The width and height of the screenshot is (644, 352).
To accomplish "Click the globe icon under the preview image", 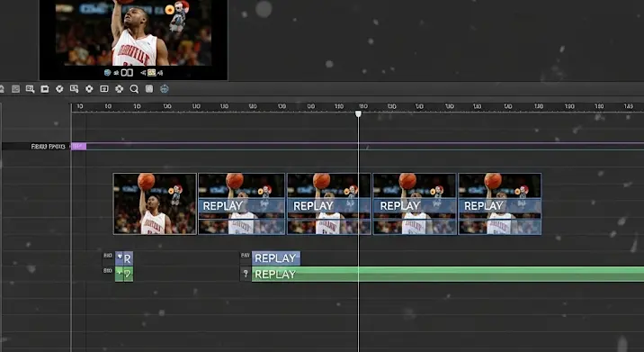I will [x=108, y=72].
